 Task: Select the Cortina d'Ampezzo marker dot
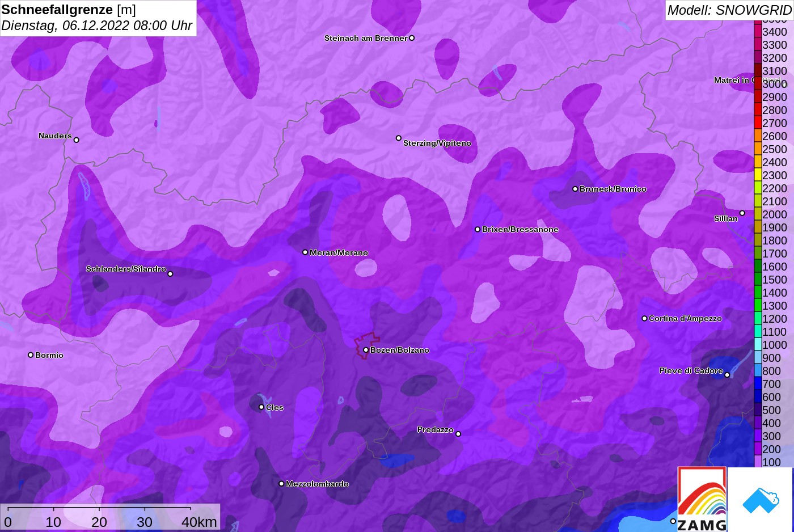644,318
